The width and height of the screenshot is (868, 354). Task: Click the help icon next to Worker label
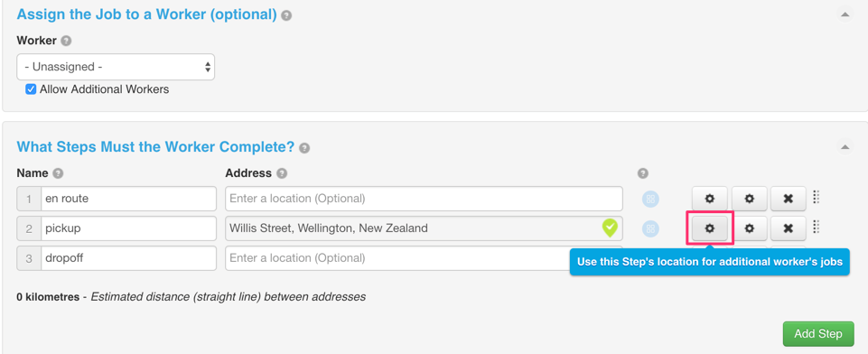(66, 41)
